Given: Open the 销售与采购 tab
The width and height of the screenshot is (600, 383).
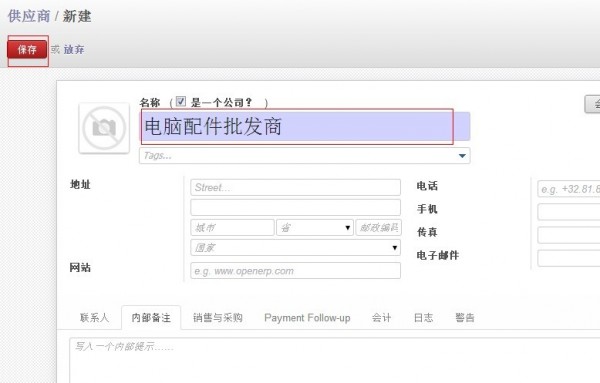Looking at the screenshot, I should click(218, 318).
